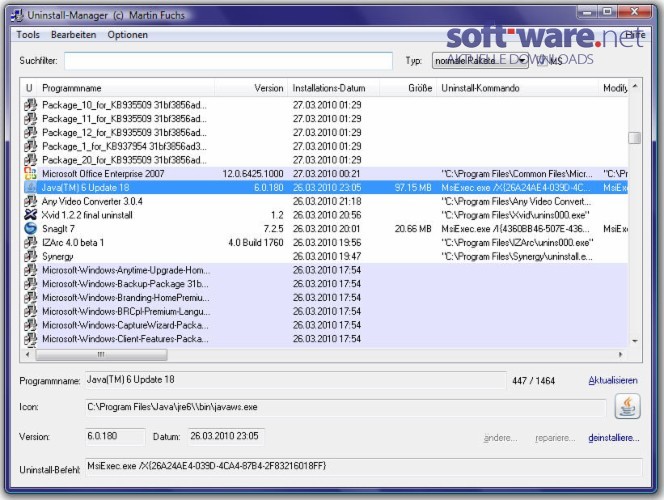
Task: Click the Xvid X-shaped icon
Action: (30, 215)
